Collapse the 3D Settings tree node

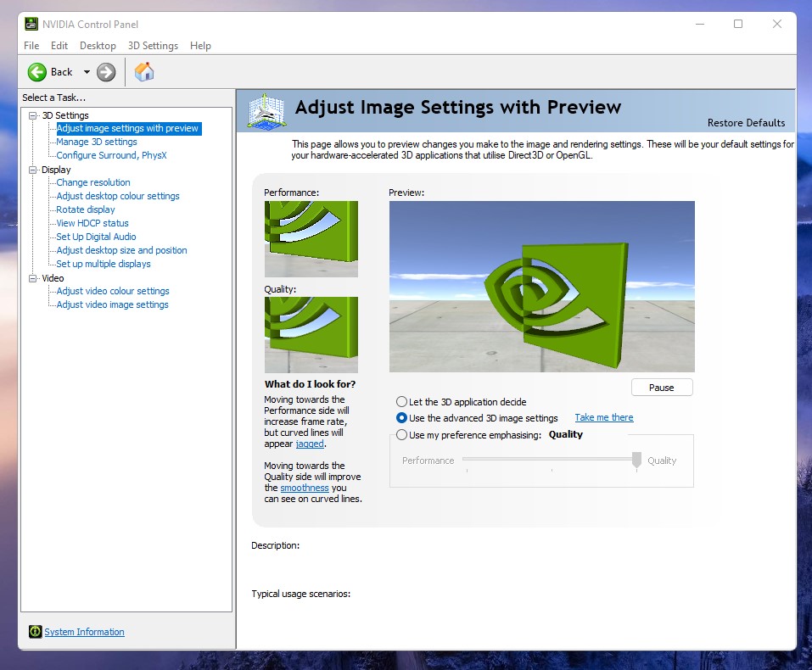(x=32, y=115)
